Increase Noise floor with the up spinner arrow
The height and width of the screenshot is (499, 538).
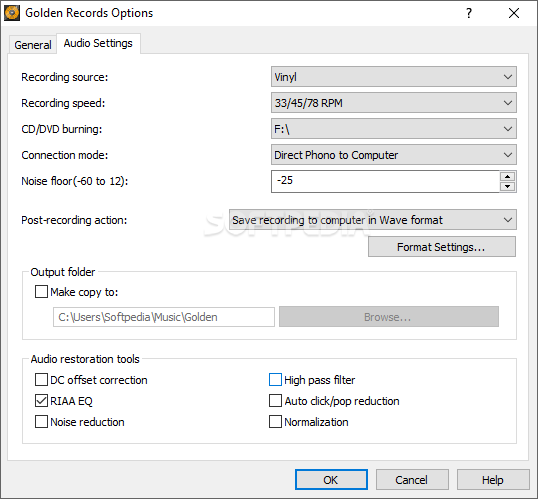(507, 176)
